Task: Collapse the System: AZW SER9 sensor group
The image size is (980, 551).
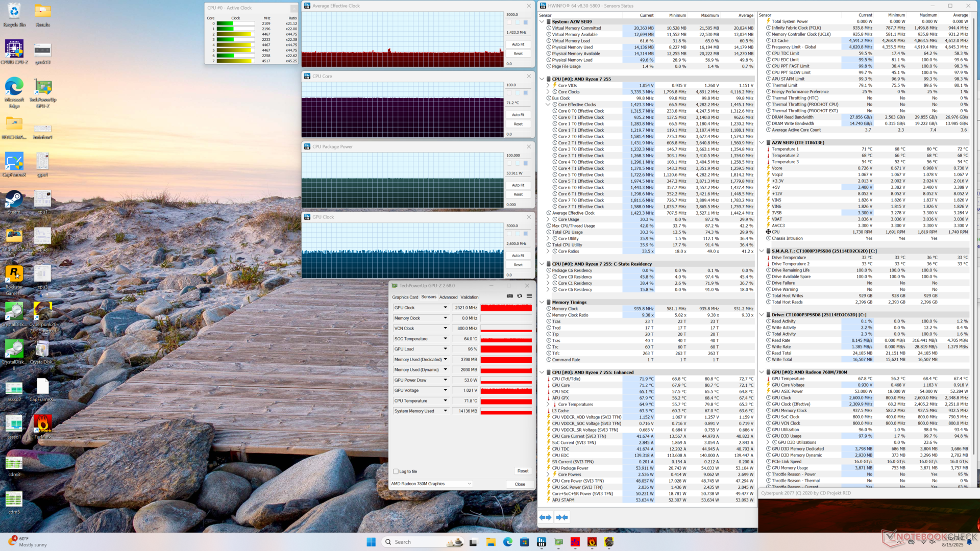Action: coord(542,22)
